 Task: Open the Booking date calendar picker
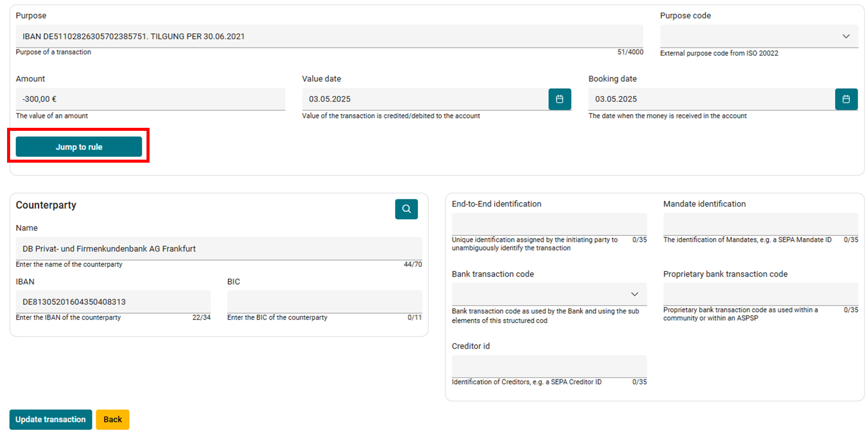(x=846, y=99)
